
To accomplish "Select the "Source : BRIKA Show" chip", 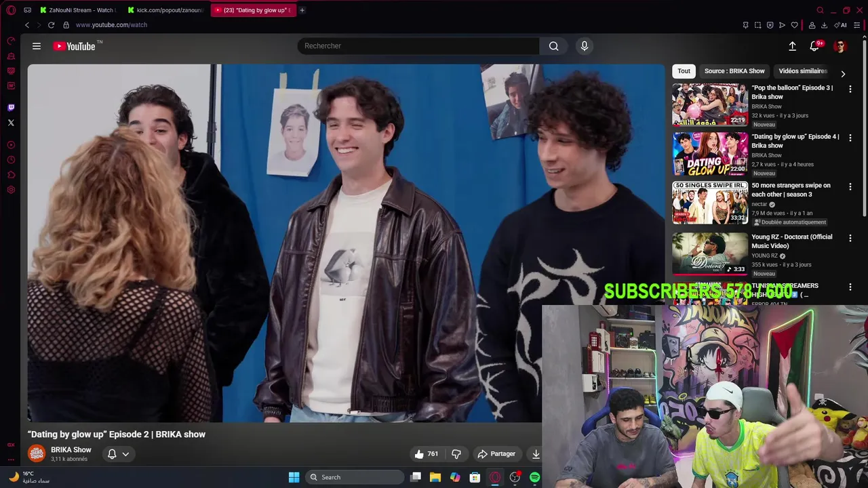I will click(x=734, y=71).
